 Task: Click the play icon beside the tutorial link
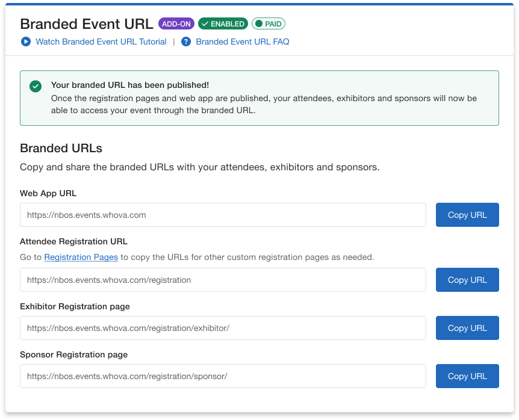point(25,42)
